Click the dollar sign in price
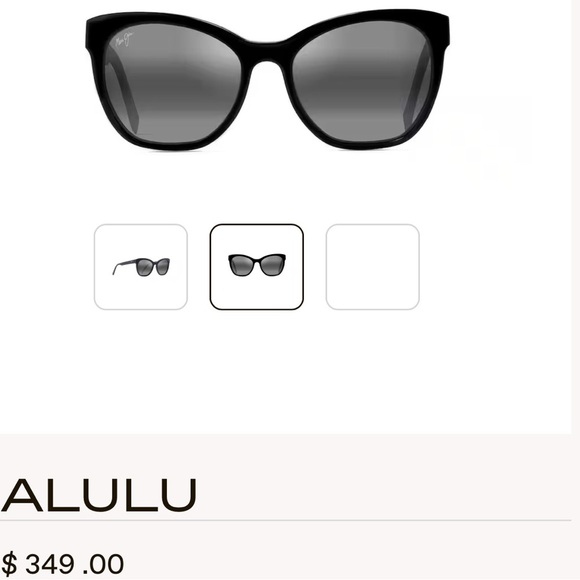 (9, 564)
